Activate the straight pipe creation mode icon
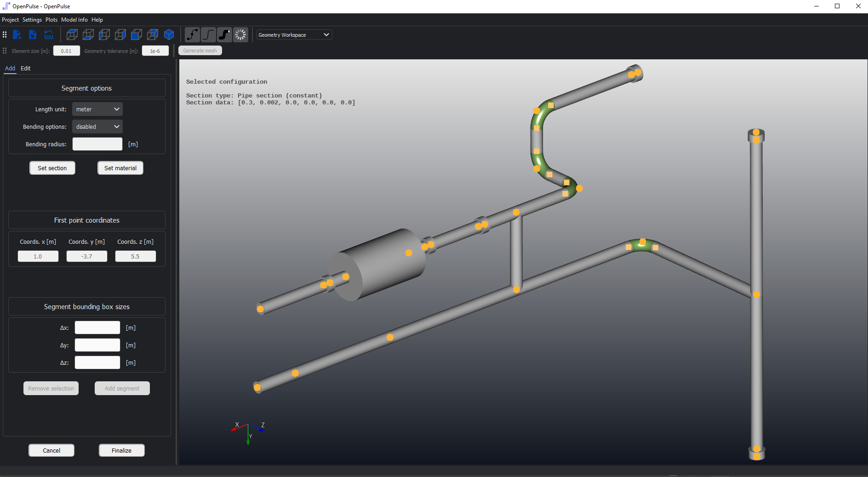 [x=208, y=34]
